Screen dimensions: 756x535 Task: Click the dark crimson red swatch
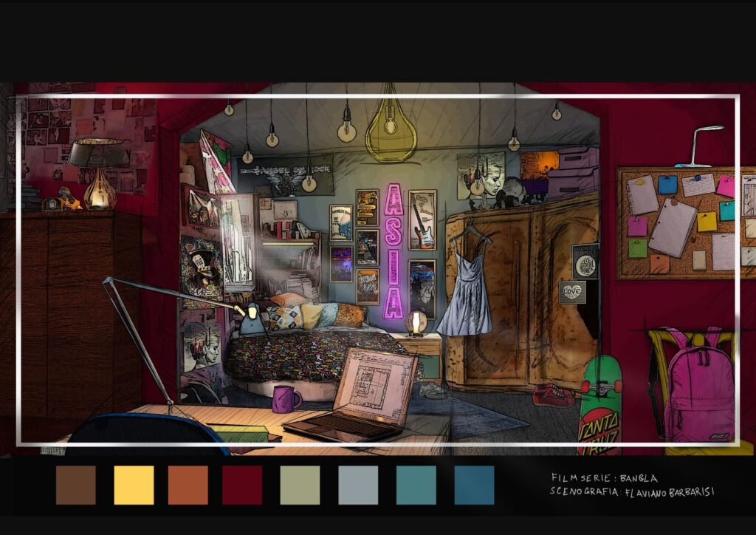pyautogui.click(x=242, y=485)
